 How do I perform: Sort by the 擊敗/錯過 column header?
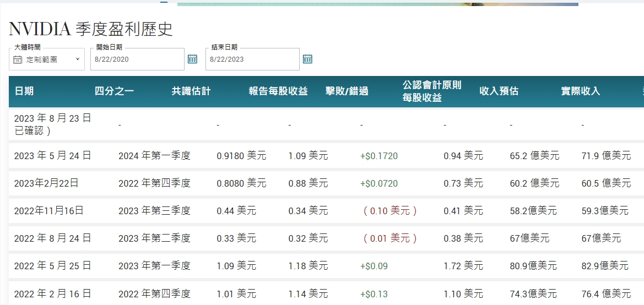coord(347,91)
